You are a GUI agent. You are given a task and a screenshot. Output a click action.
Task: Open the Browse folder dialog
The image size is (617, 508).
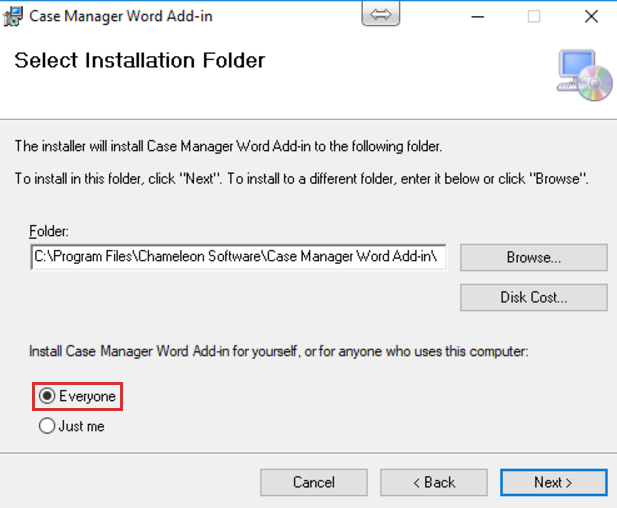coord(533,257)
